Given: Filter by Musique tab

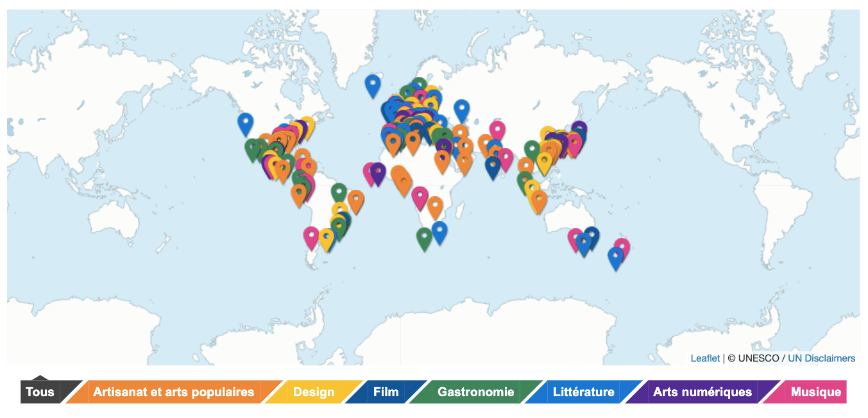Looking at the screenshot, I should (x=815, y=392).
